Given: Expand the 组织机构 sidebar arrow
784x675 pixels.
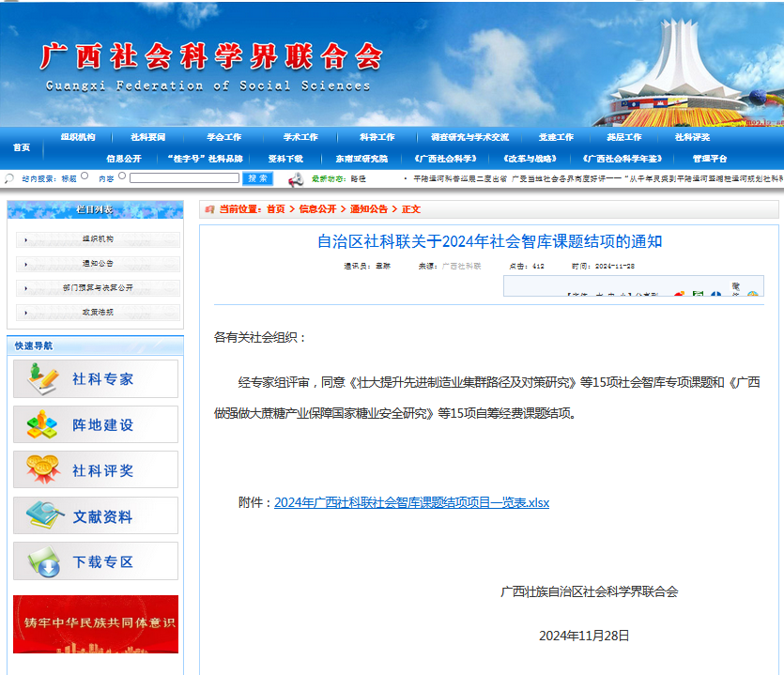Looking at the screenshot, I should click(26, 240).
